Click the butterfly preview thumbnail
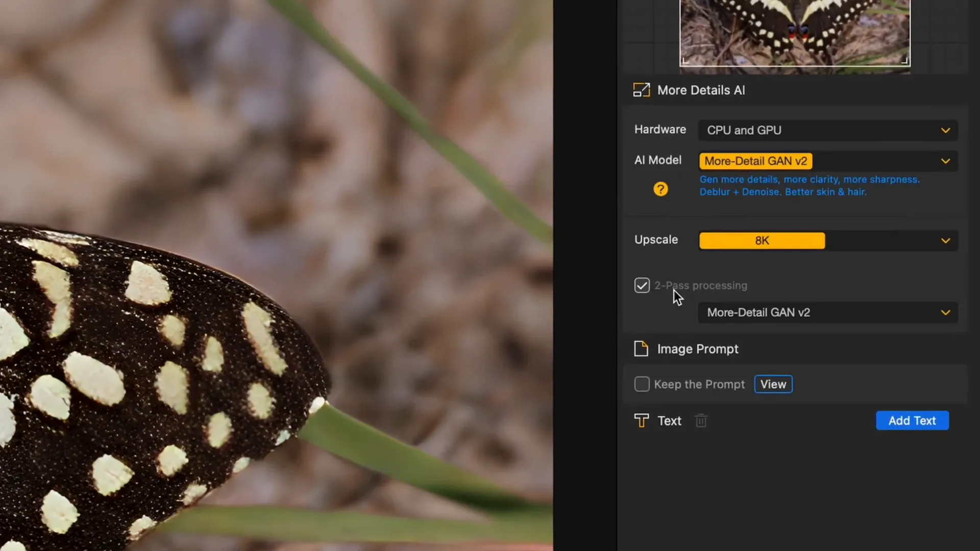Image resolution: width=980 pixels, height=551 pixels. pos(795,33)
